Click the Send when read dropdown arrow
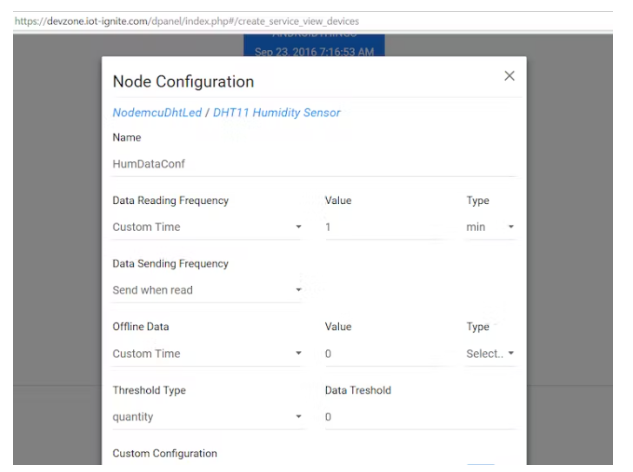The image size is (633, 472). tap(298, 291)
